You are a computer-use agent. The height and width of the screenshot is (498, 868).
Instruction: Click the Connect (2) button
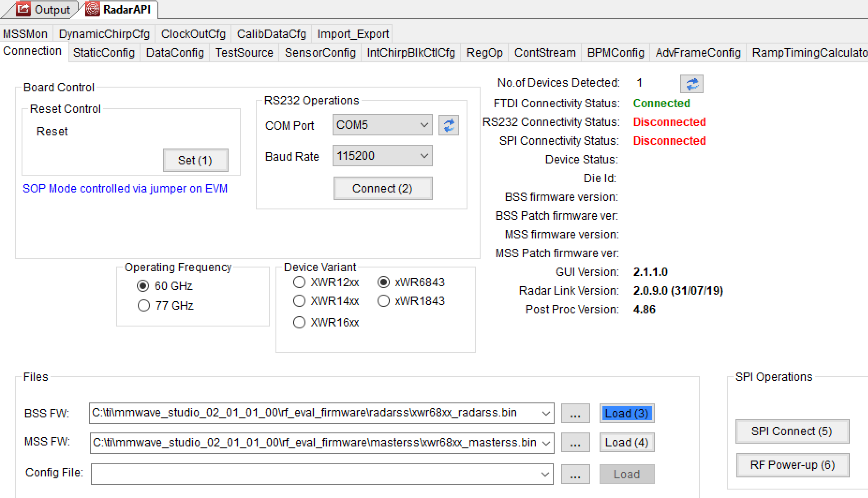[x=383, y=188]
